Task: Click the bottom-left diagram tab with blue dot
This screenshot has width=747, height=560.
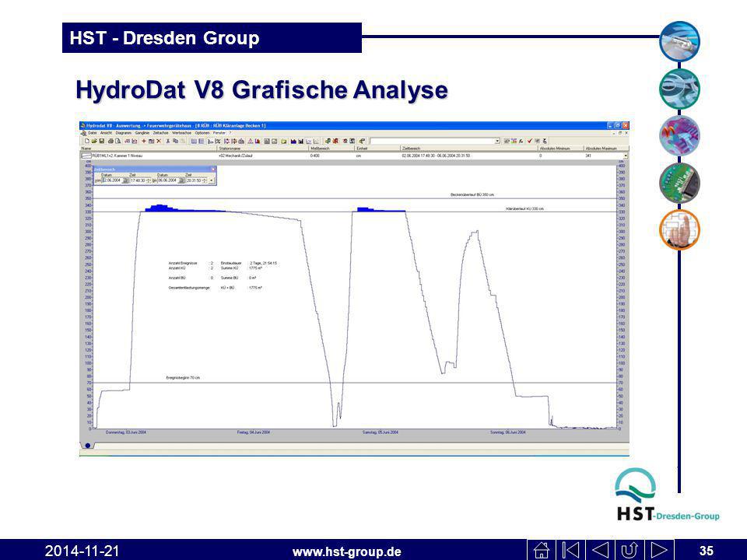Action: [88, 446]
